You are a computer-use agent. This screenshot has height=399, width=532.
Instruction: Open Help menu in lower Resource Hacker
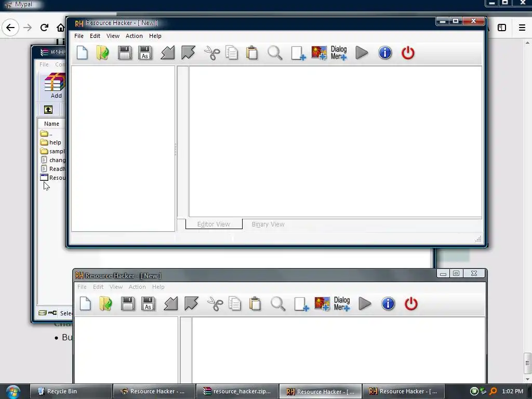(158, 287)
